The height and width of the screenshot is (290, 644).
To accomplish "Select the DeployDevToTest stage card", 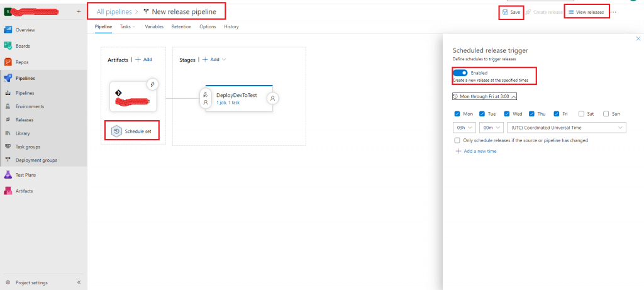I will tap(239, 98).
